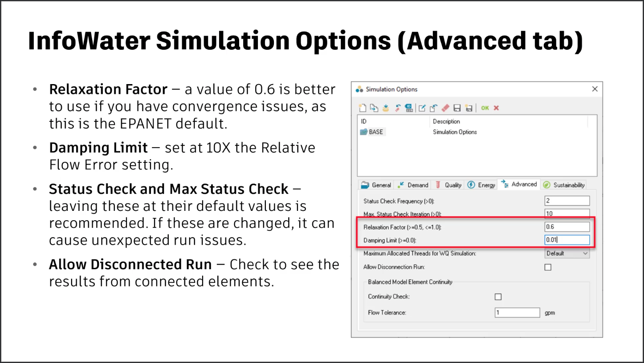Click the 'Damping Limit (>=0.0):' label
This screenshot has width=644, height=363.
click(390, 240)
